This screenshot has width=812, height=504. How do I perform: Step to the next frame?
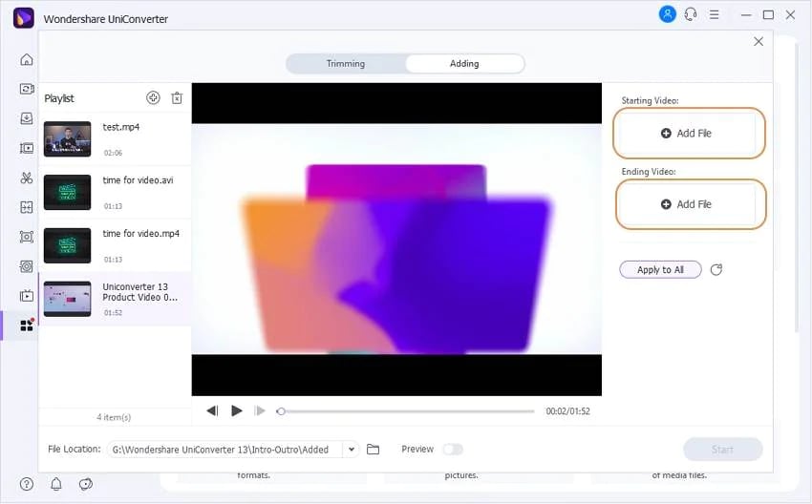(x=260, y=410)
